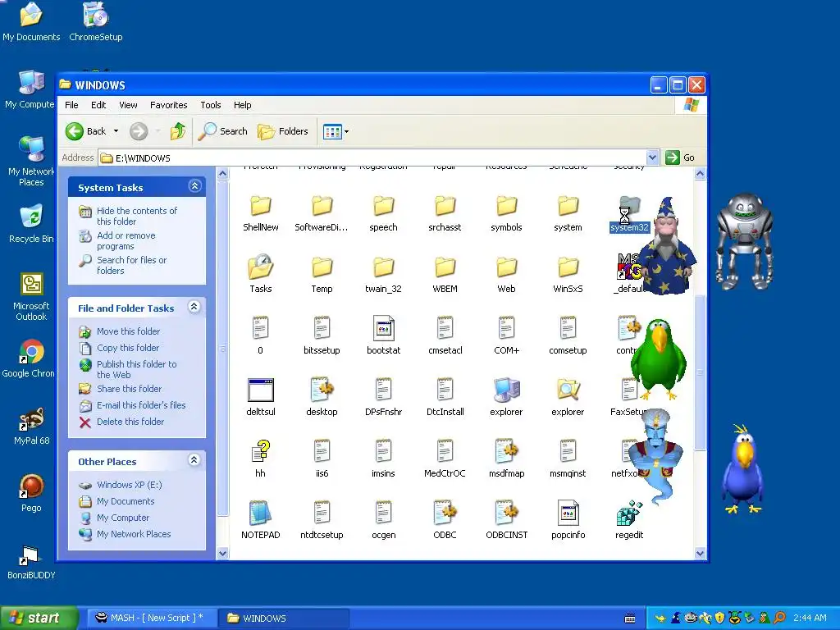
Task: Click the robot agent character on desktop
Action: point(745,241)
